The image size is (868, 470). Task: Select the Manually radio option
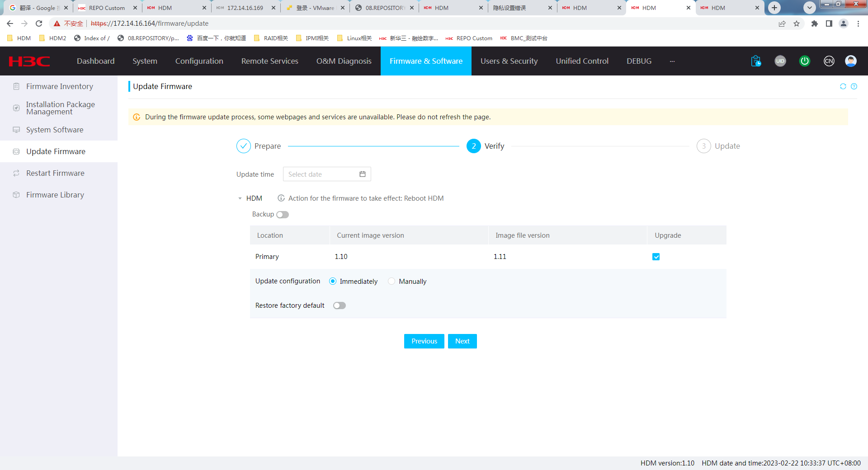392,281
